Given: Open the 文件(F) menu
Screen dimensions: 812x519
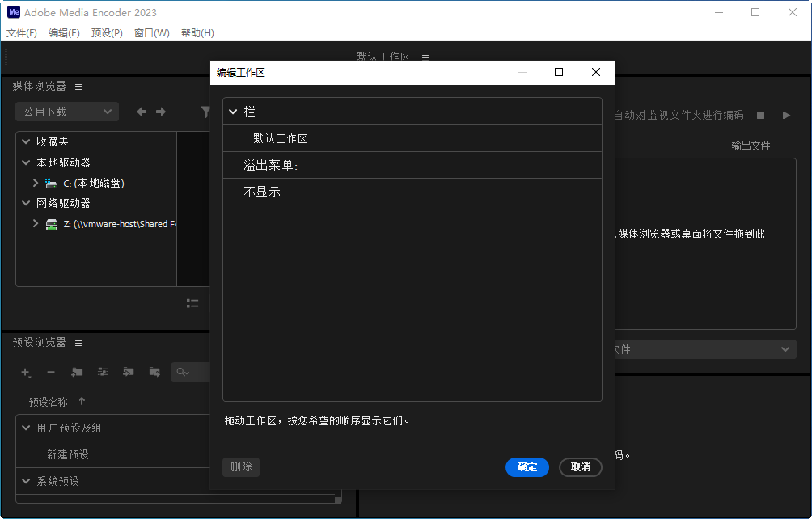Looking at the screenshot, I should tap(22, 33).
